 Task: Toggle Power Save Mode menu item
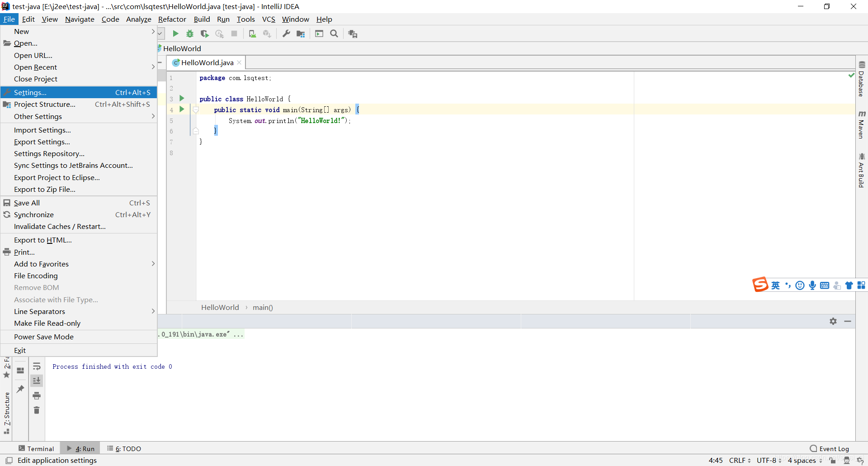tap(79, 337)
